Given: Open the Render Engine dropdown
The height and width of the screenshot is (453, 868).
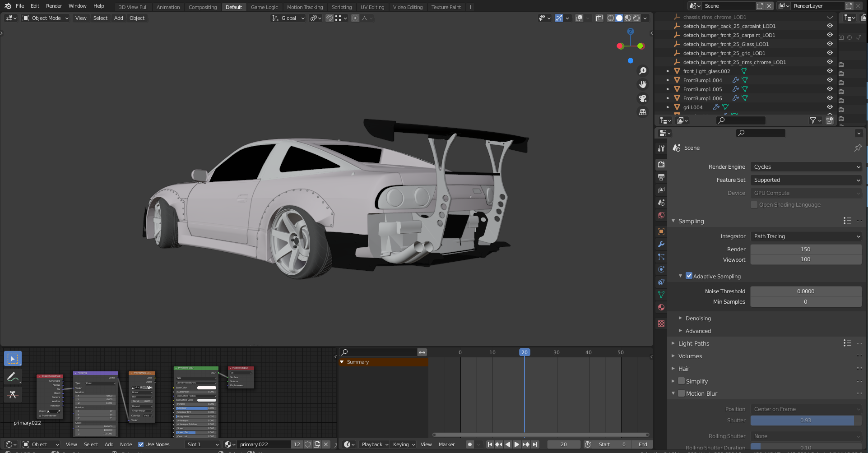Looking at the screenshot, I should click(x=806, y=167).
